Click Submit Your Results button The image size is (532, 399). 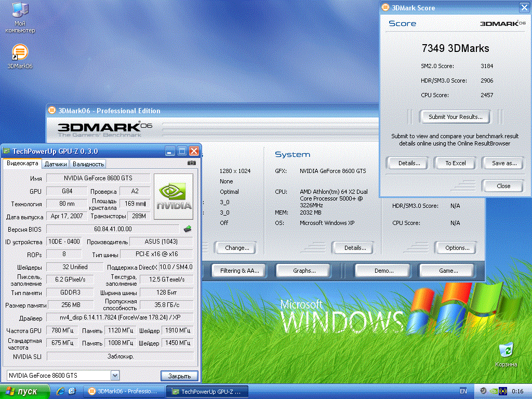click(455, 117)
